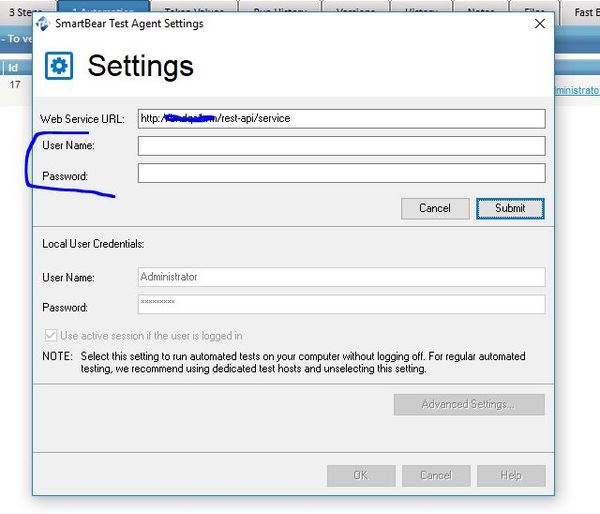Click the Cancel button next to Submit
Image resolution: width=600 pixels, height=514 pixels.
point(435,209)
